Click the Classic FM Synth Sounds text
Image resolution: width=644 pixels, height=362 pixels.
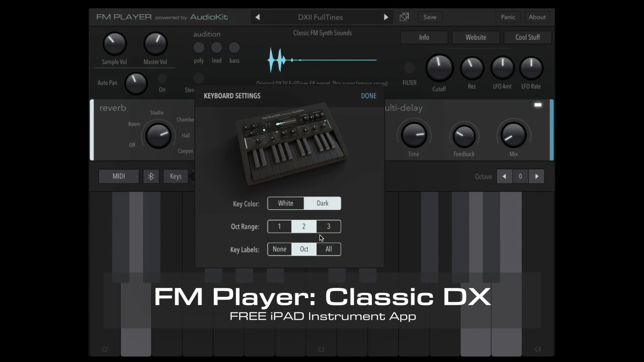click(322, 33)
